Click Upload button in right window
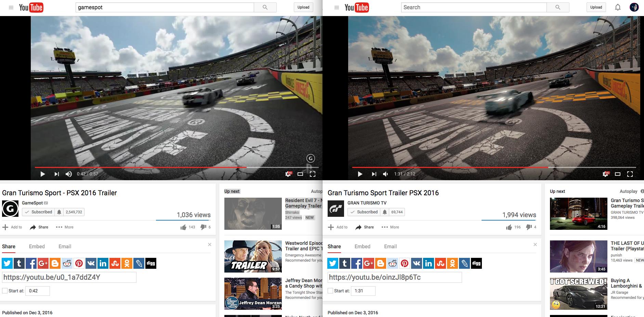This screenshot has height=317, width=644. click(x=596, y=7)
